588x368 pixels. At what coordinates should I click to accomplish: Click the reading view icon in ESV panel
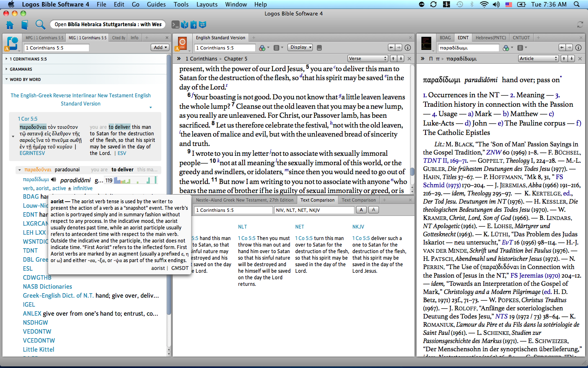[x=319, y=48]
